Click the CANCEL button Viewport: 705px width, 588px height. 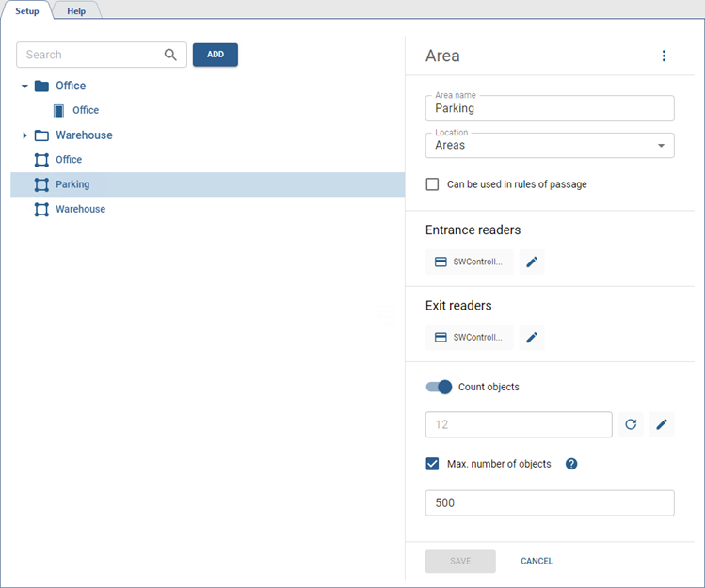point(537,562)
